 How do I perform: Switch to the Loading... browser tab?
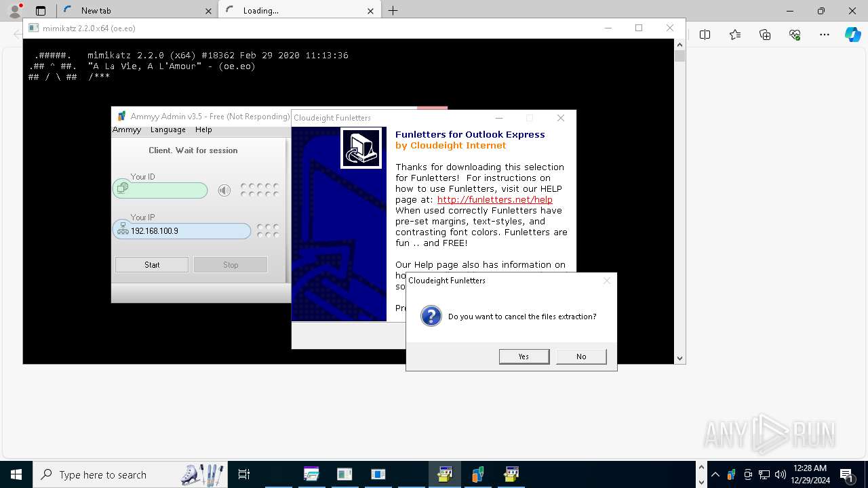(298, 10)
